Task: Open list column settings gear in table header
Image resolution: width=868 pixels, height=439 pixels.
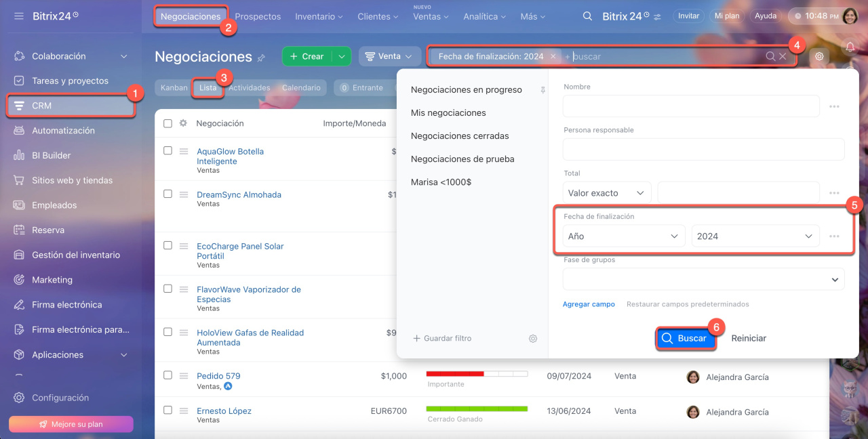Action: (x=183, y=123)
